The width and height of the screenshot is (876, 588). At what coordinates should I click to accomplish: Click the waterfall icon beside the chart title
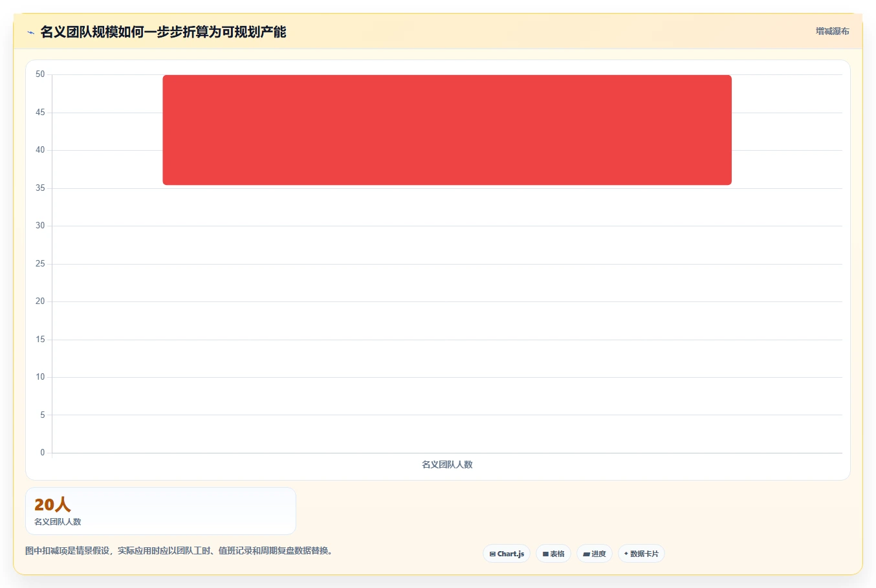coord(30,32)
